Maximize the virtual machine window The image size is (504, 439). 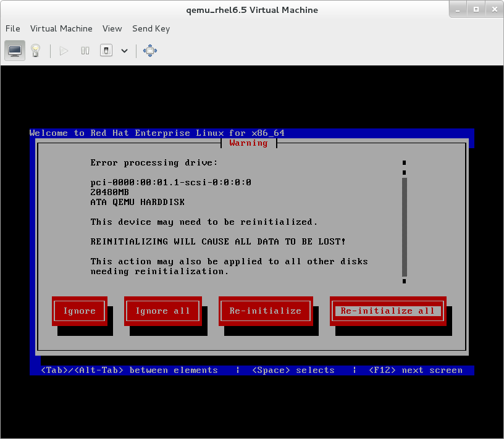pyautogui.click(x=476, y=10)
